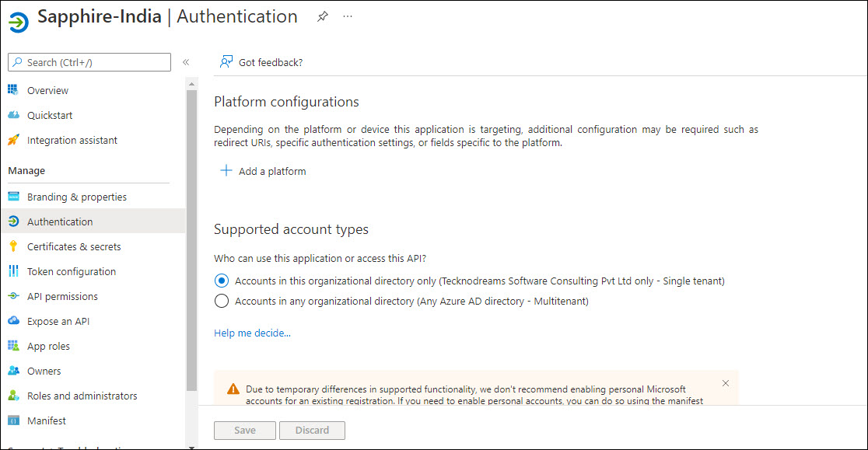Click the pin icon beside the Authentication title
This screenshot has height=450, width=868.
tap(323, 16)
